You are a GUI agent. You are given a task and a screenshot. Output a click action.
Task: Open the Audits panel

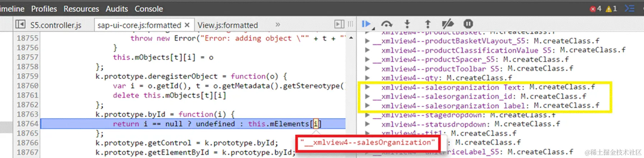tap(117, 9)
